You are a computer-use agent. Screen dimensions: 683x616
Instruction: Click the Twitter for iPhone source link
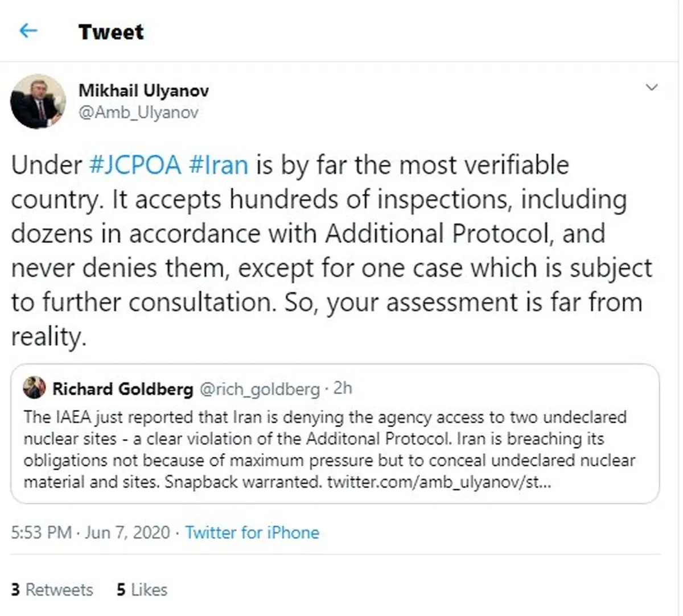[x=252, y=532]
